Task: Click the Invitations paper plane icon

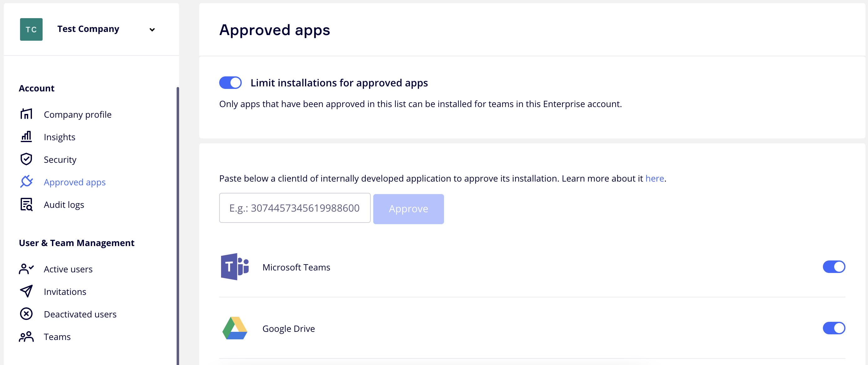Action: [x=26, y=291]
